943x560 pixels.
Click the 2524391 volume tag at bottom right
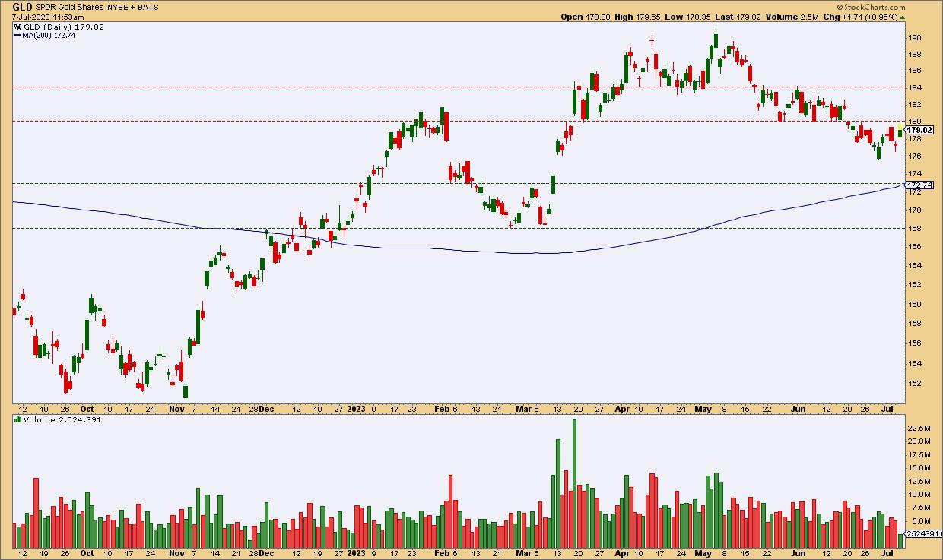click(x=922, y=536)
